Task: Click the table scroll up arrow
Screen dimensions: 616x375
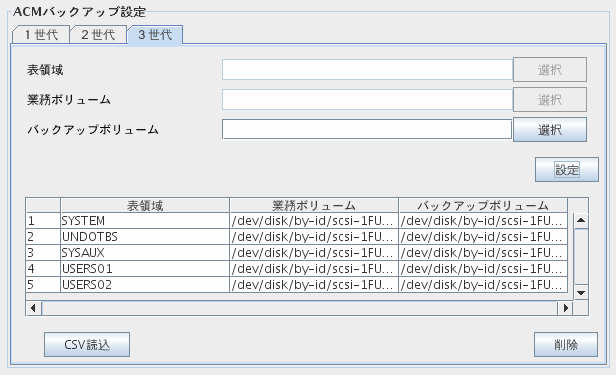Action: pos(581,220)
